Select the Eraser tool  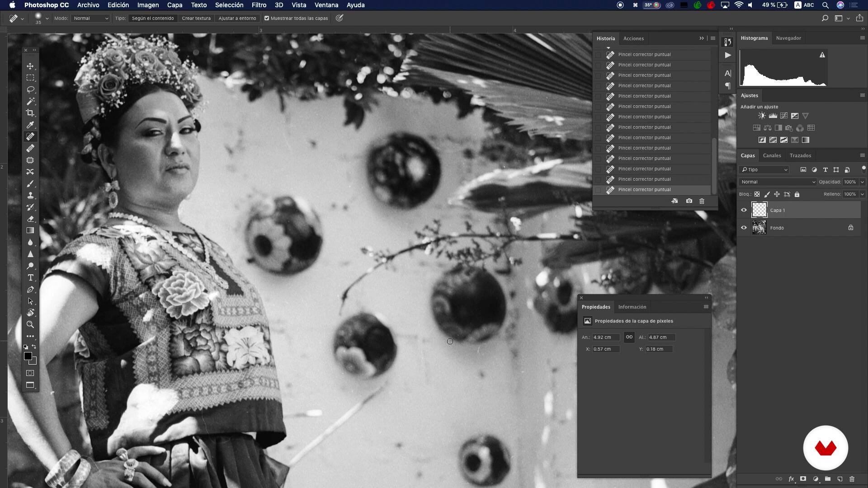click(30, 219)
